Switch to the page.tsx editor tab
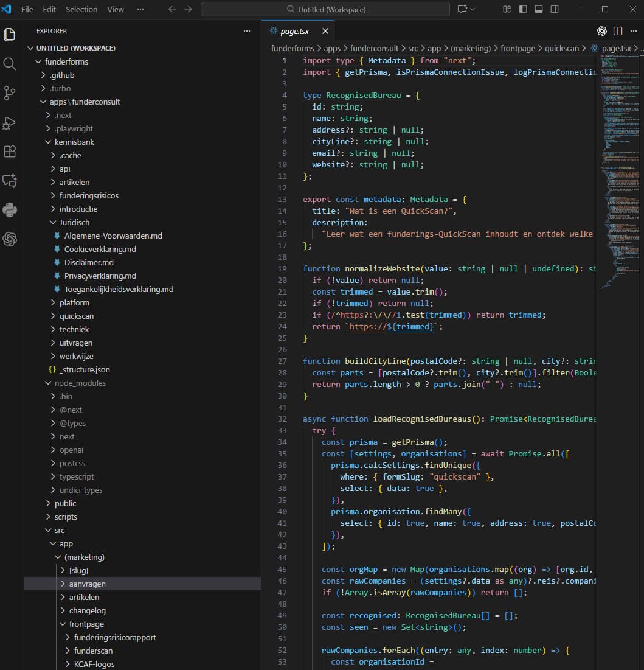Viewport: 644px width, 670px height. [x=296, y=30]
